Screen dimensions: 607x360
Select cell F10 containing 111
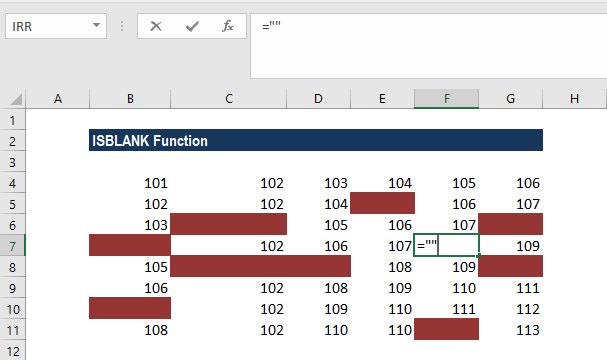coord(446,309)
